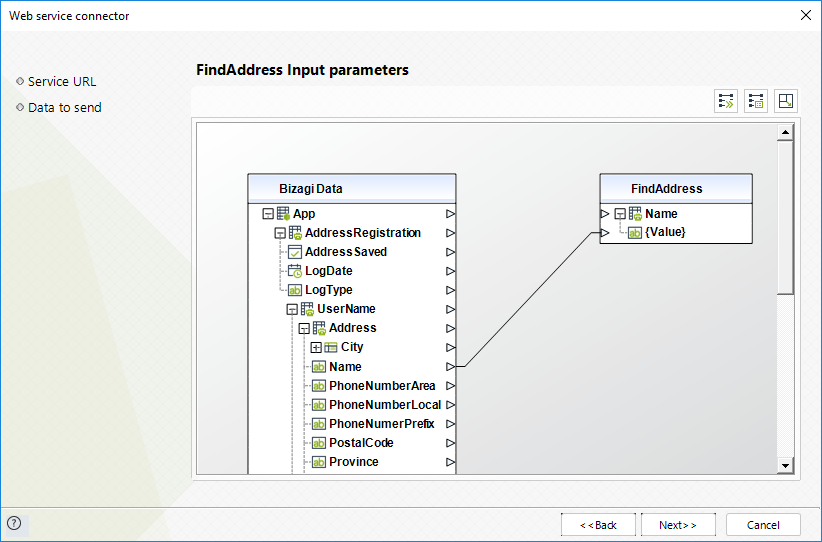Image resolution: width=822 pixels, height=542 pixels.
Task: Select the {Value} row in FindAddress
Action: click(x=665, y=232)
